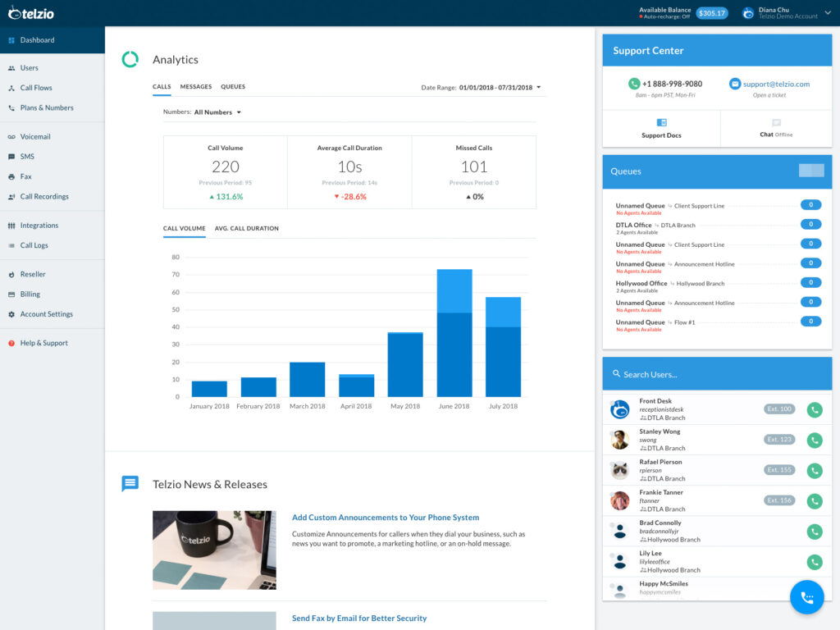Click the June 2018 bar in chart
The height and width of the screenshot is (630, 840).
click(x=454, y=333)
